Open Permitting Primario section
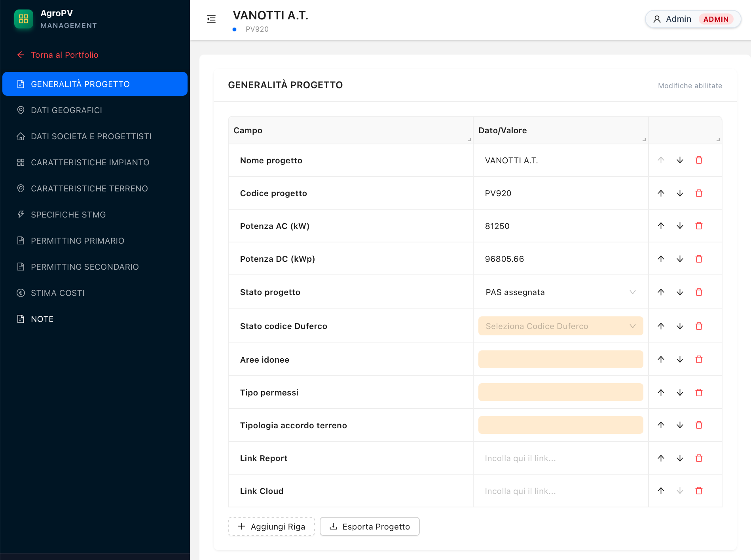The image size is (751, 560). (x=95, y=240)
